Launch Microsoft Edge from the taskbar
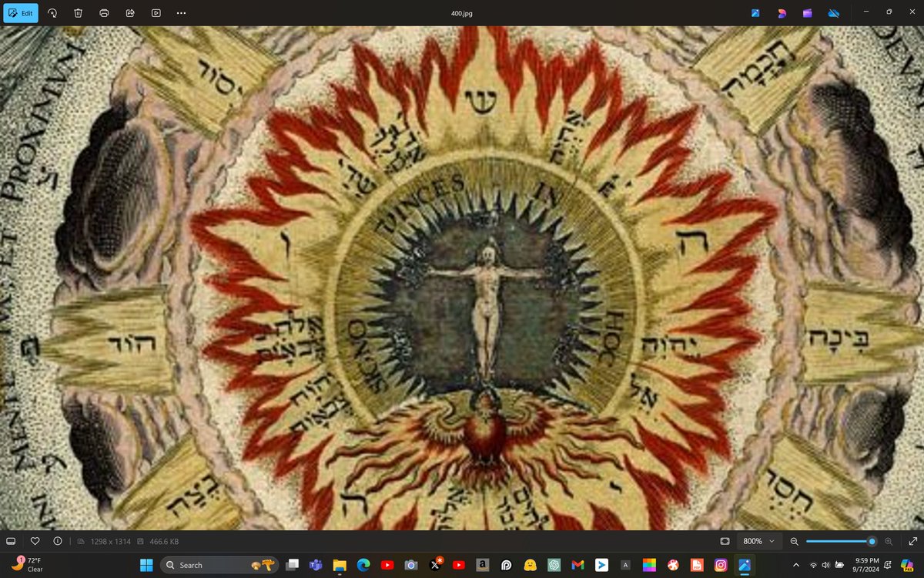Image resolution: width=924 pixels, height=578 pixels. point(363,565)
